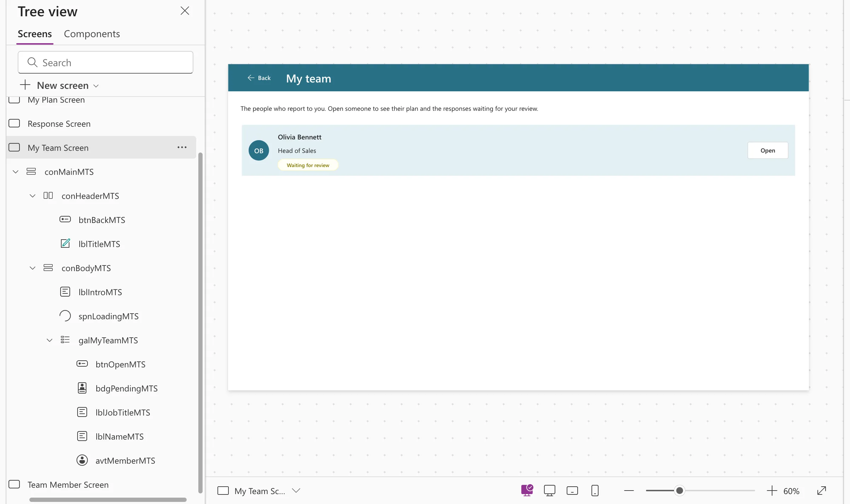This screenshot has width=850, height=504.
Task: Select lblIntroMTS in tree
Action: tap(100, 292)
